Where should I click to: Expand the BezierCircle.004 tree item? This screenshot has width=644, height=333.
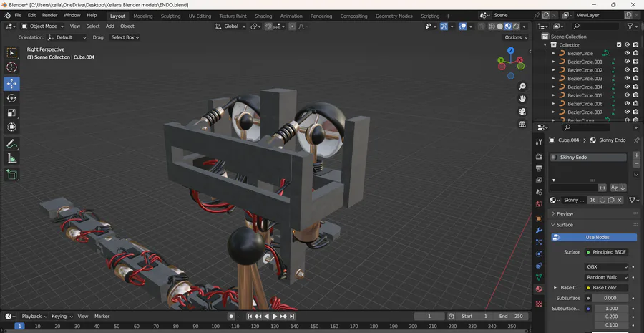[553, 87]
